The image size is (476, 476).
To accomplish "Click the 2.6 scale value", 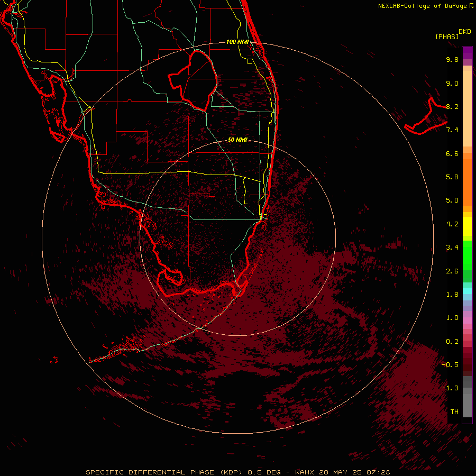I will (x=452, y=271).
